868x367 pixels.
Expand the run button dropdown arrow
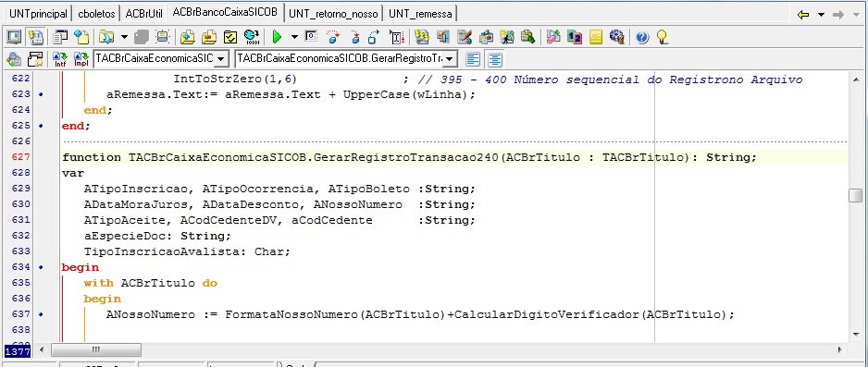(294, 37)
